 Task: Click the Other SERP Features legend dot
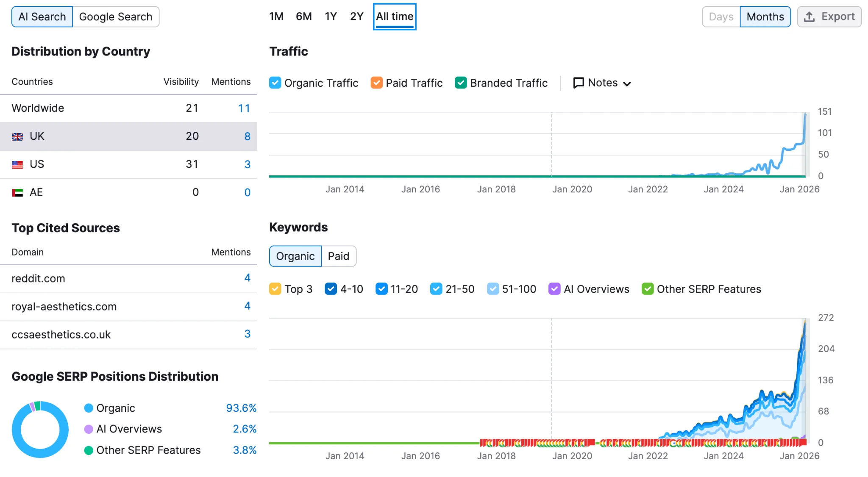(89, 450)
